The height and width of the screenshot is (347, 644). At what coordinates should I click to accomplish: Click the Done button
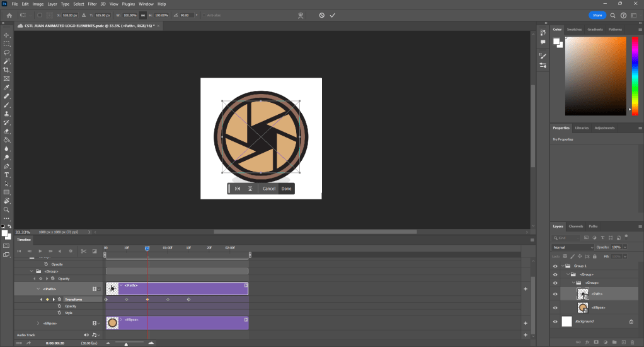[x=286, y=189]
